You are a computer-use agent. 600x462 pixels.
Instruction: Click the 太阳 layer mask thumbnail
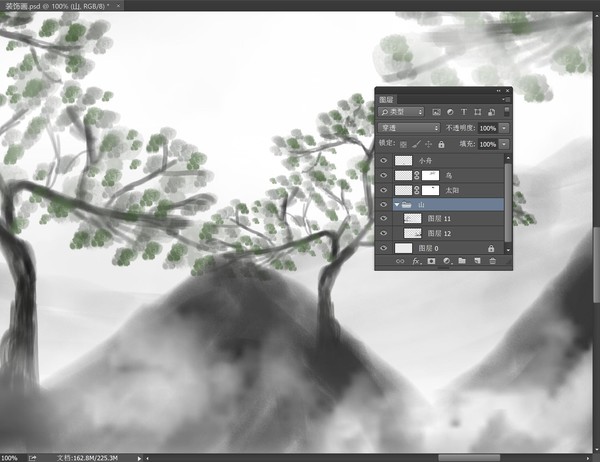tap(430, 190)
